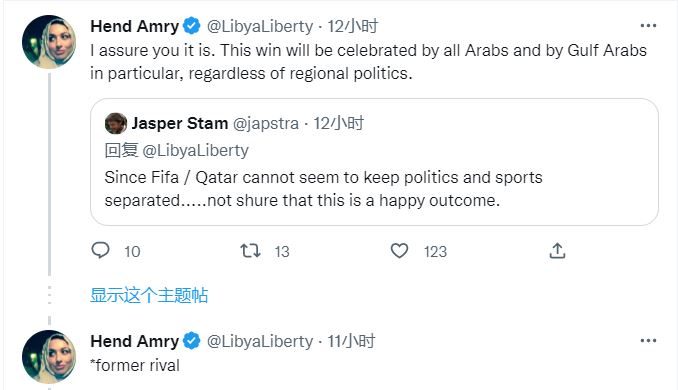
Task: Click the verified badge beside the first Hend Amry
Action: click(x=192, y=26)
